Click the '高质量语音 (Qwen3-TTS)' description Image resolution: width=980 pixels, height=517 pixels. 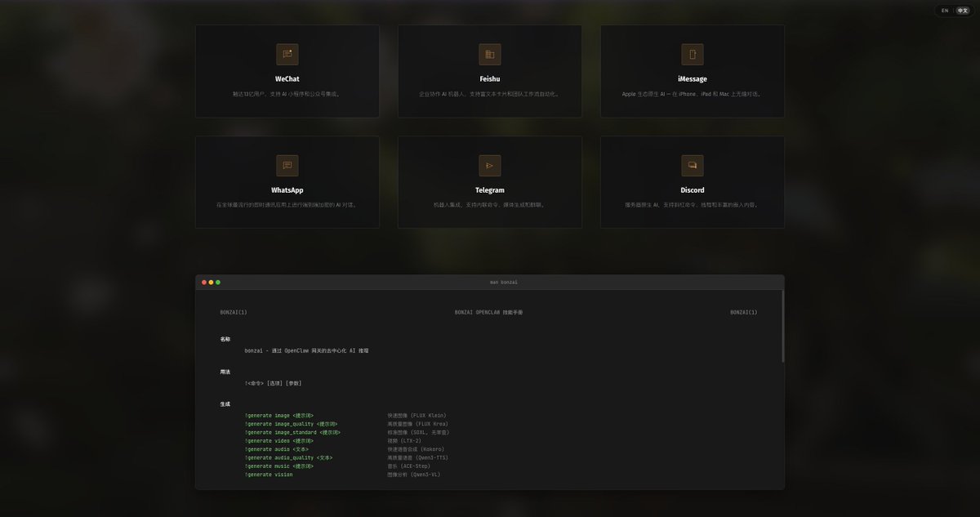tap(418, 458)
